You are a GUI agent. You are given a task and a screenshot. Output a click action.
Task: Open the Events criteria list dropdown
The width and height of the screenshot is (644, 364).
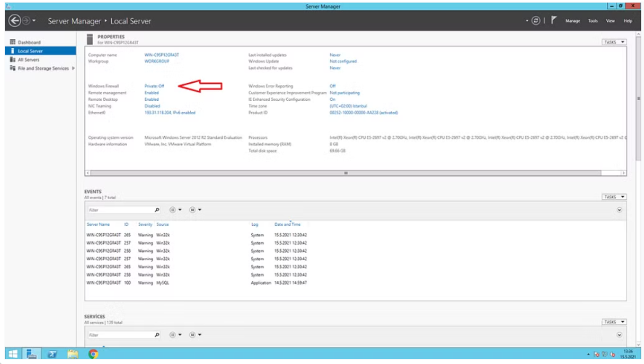point(176,210)
